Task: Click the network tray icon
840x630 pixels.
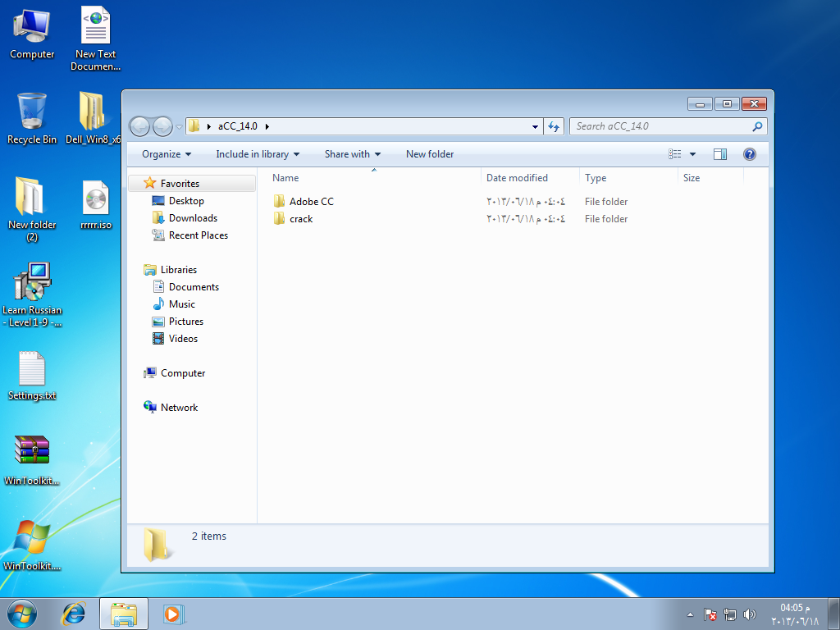Action: coord(729,614)
